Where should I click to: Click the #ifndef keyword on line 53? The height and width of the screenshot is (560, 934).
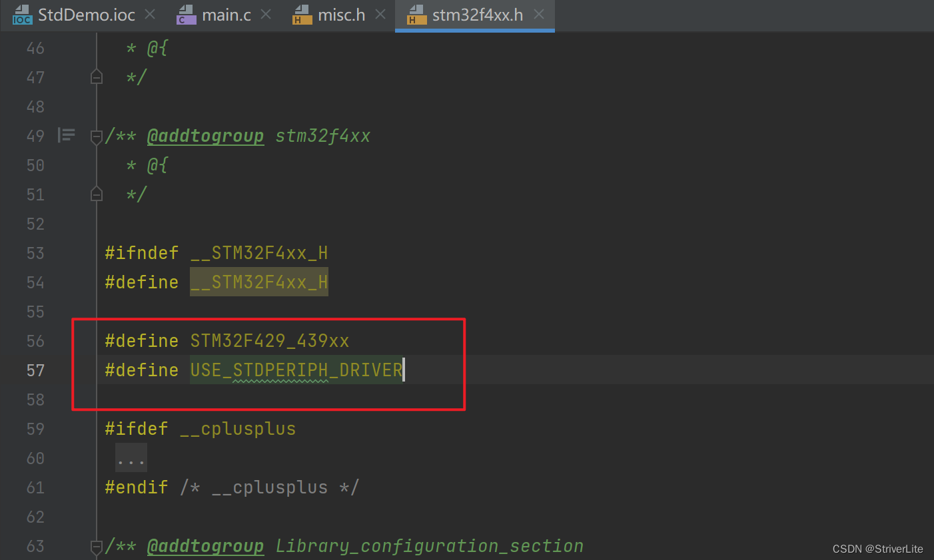pos(142,253)
